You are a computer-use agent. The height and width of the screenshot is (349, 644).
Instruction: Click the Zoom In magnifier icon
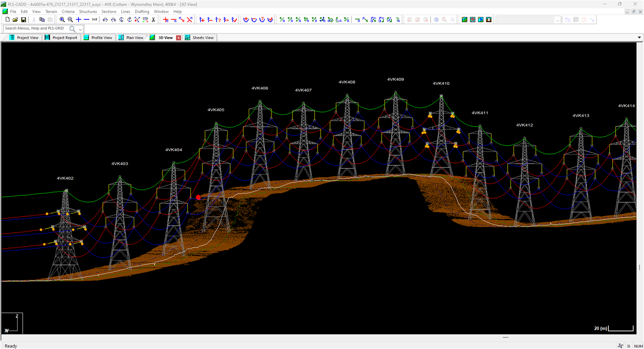tap(62, 20)
